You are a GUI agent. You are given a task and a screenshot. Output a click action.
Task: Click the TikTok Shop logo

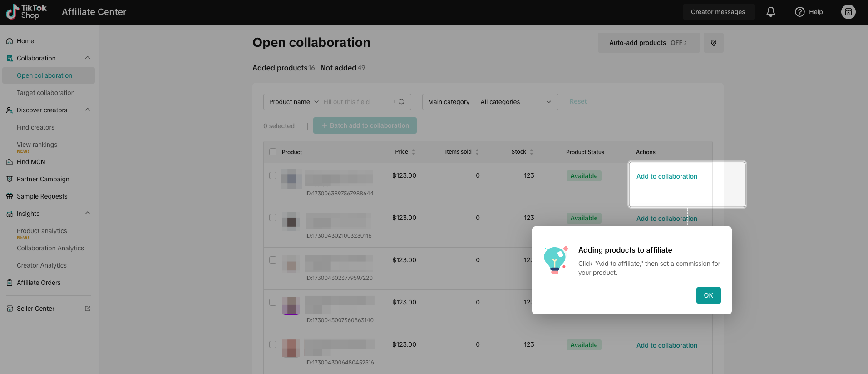tap(26, 12)
